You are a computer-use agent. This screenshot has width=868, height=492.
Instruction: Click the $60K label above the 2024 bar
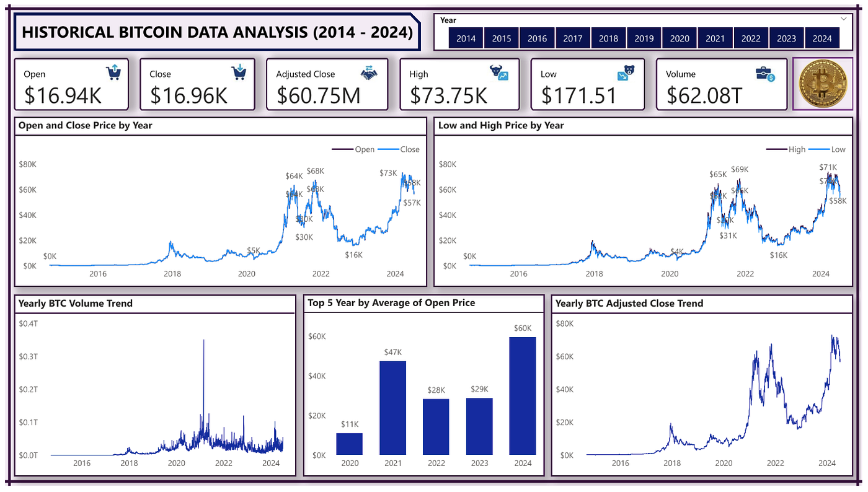pyautogui.click(x=523, y=328)
